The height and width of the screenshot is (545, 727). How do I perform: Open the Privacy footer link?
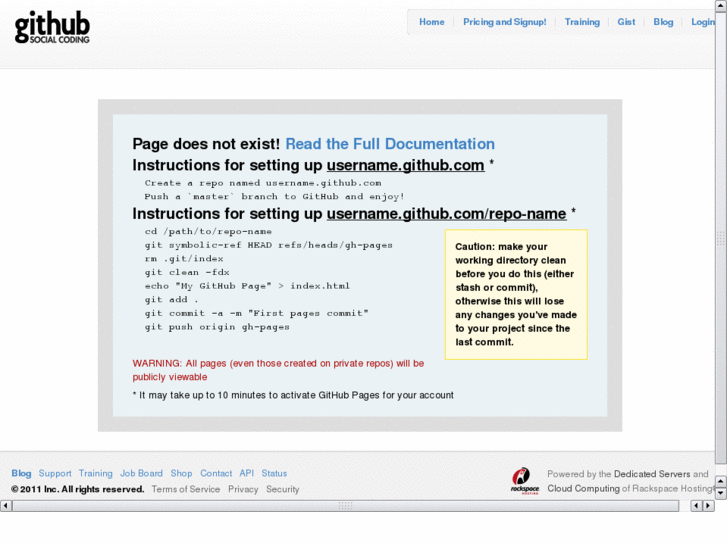click(x=243, y=489)
